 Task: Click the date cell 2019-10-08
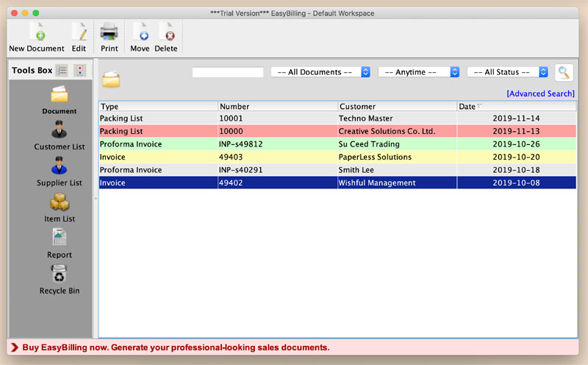click(x=517, y=183)
